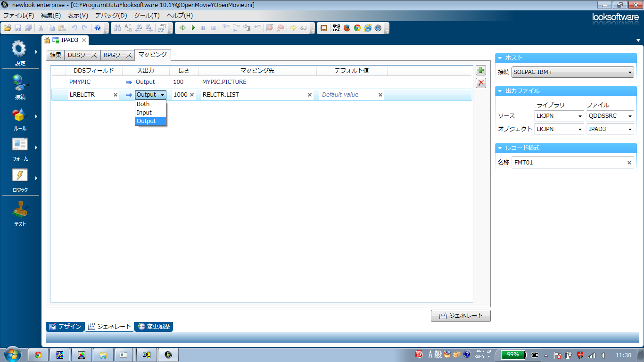Clear the FMT01 name with its X

click(x=629, y=163)
